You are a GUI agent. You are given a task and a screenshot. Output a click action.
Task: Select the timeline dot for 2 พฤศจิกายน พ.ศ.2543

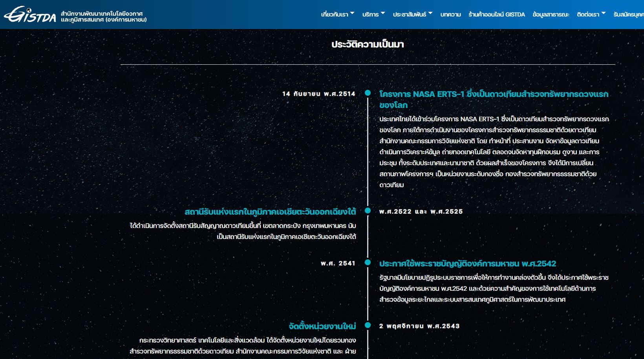(x=368, y=325)
